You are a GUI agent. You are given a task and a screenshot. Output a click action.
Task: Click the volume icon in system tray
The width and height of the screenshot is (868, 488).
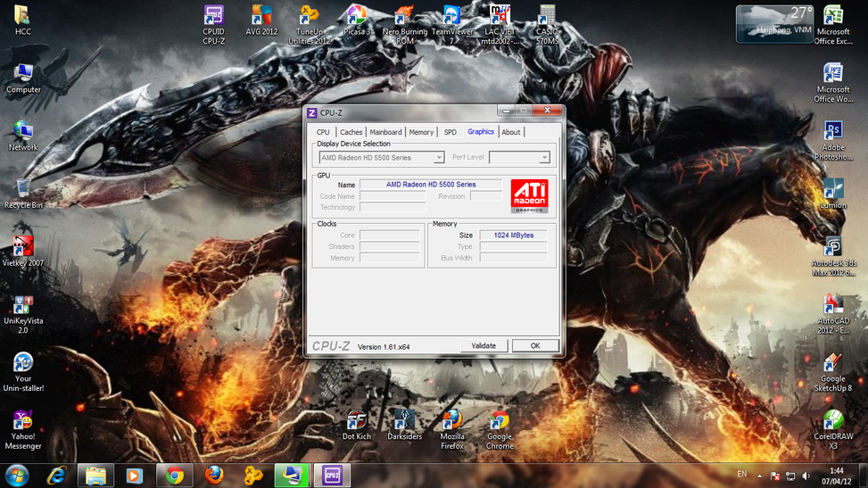806,476
